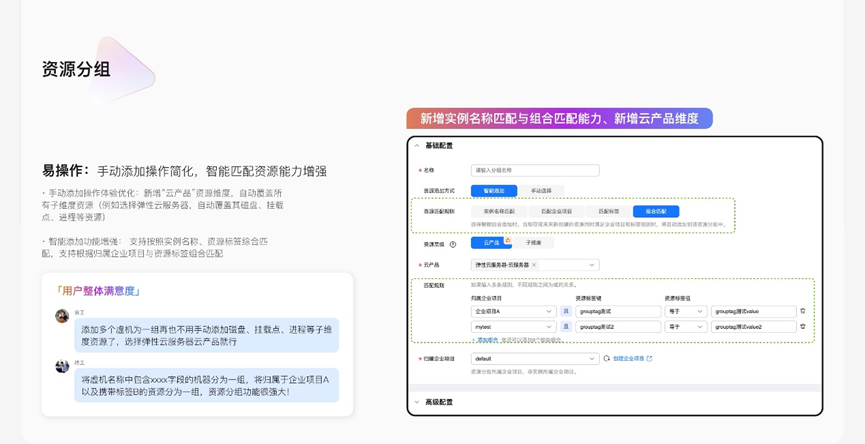Viewport: 865px width, 444px height.
Task: Select the 手动选择 resource add mode
Action: (541, 191)
